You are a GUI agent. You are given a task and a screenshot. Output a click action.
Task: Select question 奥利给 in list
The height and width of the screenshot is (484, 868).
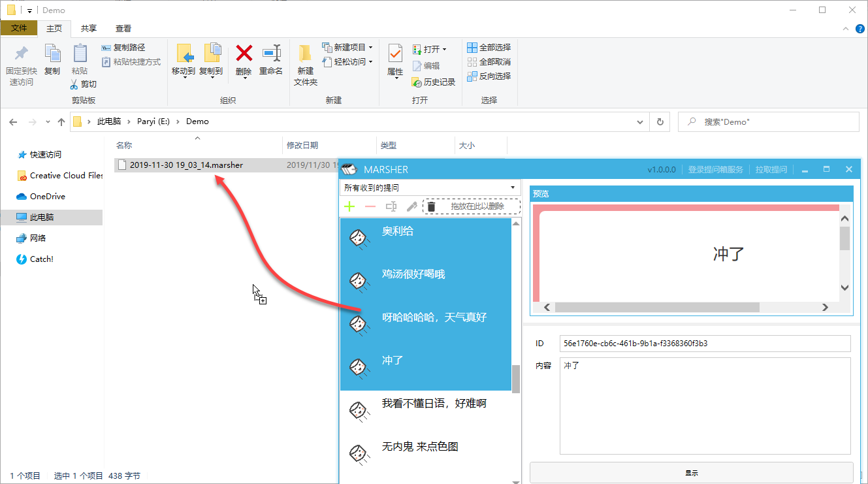point(426,240)
